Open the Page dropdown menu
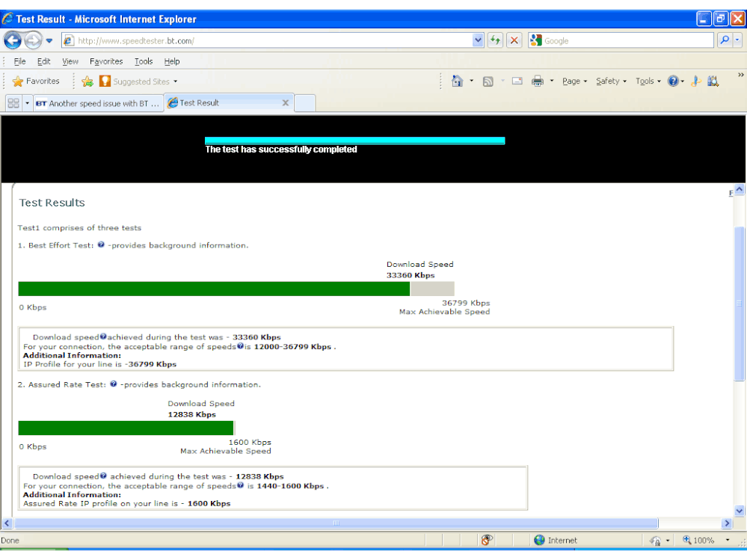747x560 pixels. [x=574, y=81]
